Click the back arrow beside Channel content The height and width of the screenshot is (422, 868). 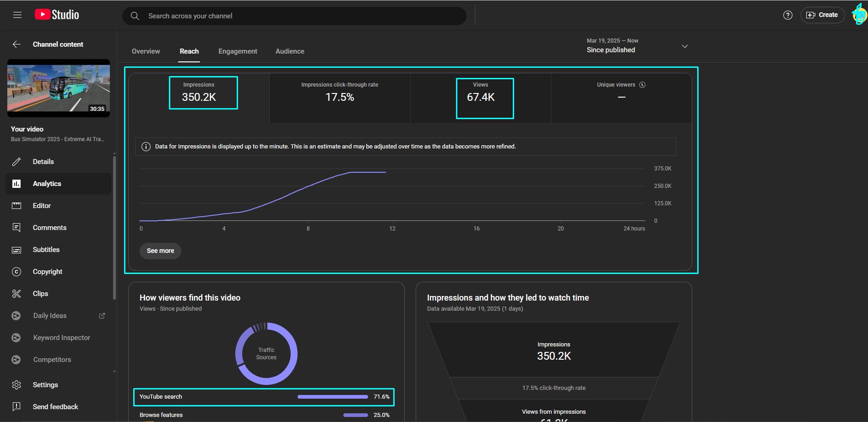(16, 44)
